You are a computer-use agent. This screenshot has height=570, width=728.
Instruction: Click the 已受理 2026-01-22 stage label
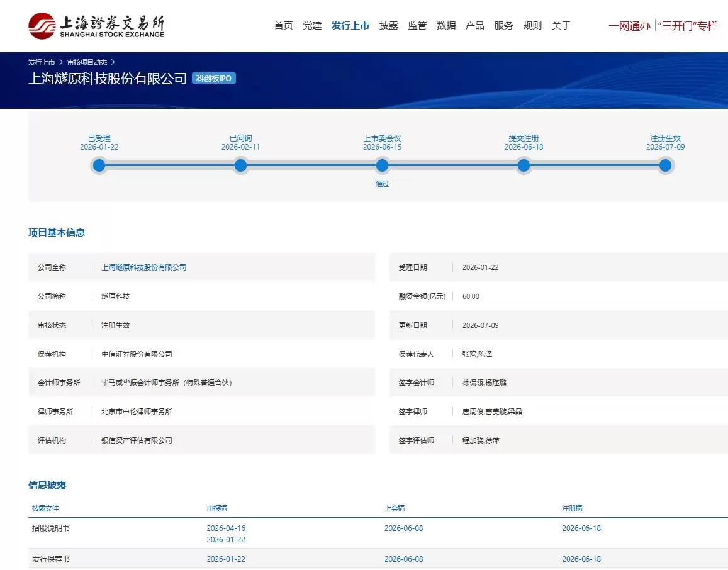coord(99,142)
